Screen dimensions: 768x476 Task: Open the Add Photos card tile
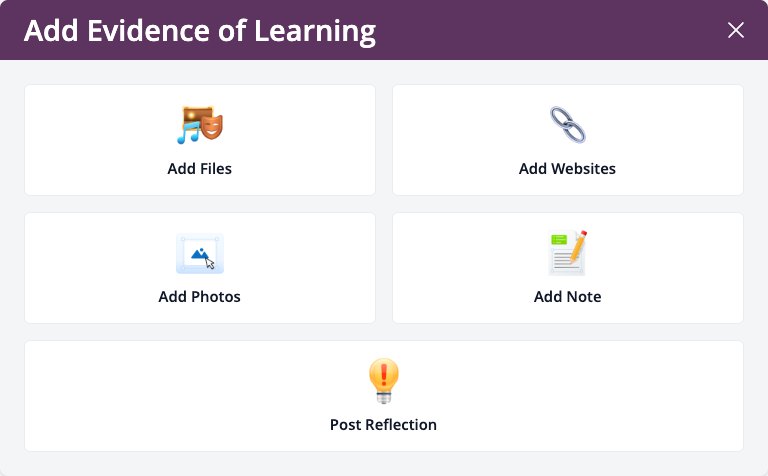point(200,268)
